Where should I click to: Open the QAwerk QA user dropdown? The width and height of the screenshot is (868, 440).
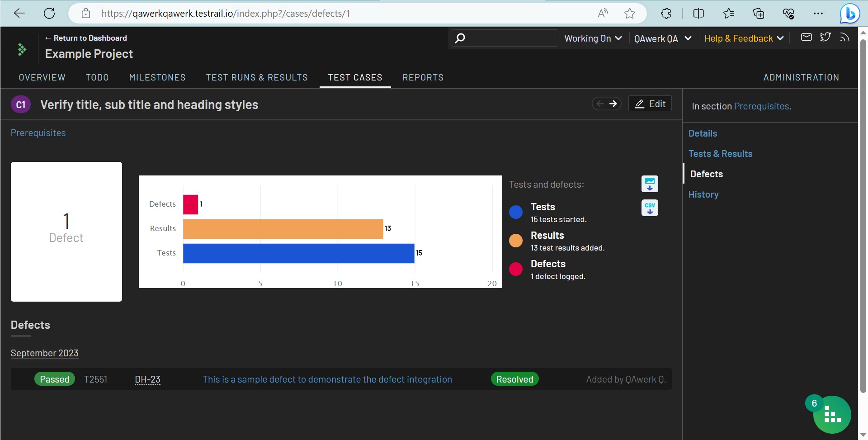pyautogui.click(x=663, y=38)
